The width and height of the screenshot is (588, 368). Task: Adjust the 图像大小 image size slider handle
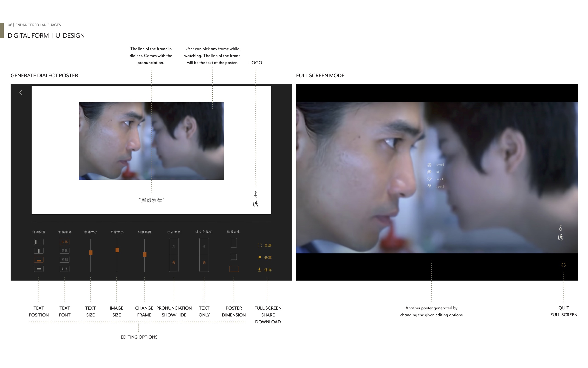[117, 250]
